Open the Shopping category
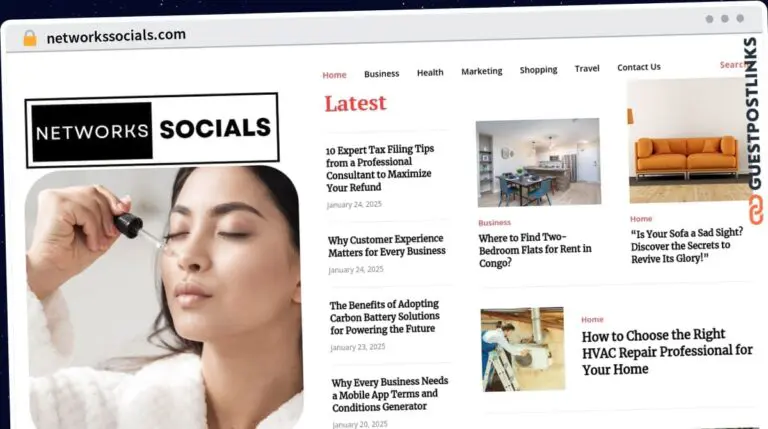The width and height of the screenshot is (768, 429). (538, 70)
